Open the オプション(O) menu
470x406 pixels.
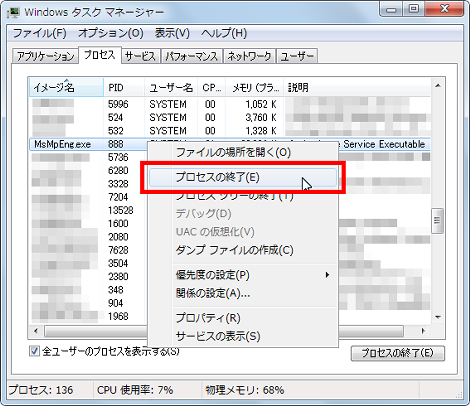(x=111, y=33)
